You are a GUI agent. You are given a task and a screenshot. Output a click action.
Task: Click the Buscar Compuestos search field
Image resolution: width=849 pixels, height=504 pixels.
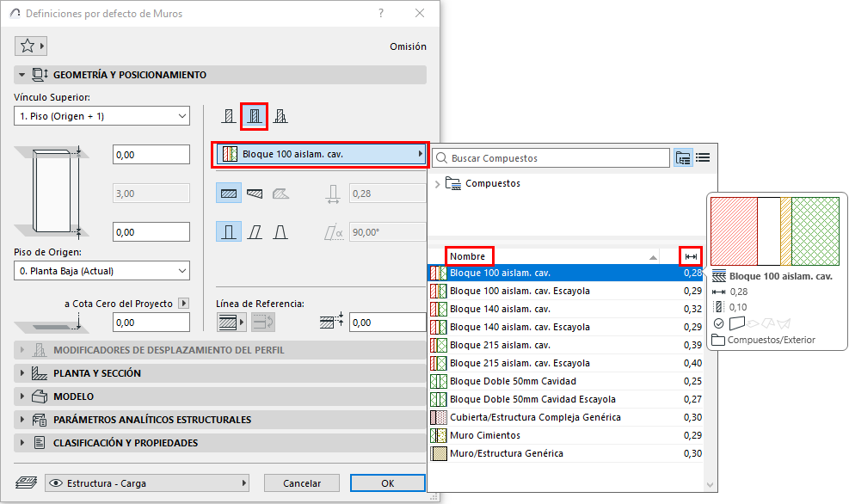pos(551,158)
